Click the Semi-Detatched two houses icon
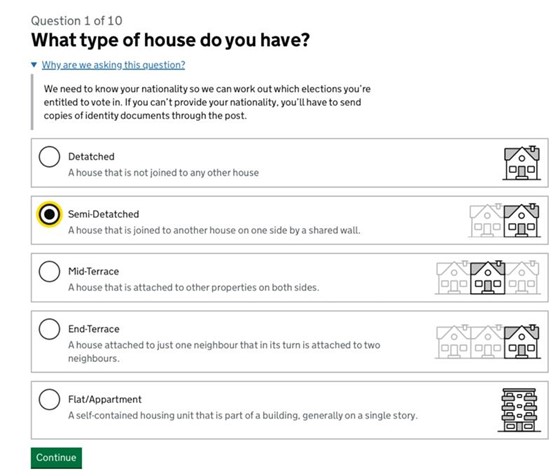This screenshot has width=560, height=476. [504, 220]
